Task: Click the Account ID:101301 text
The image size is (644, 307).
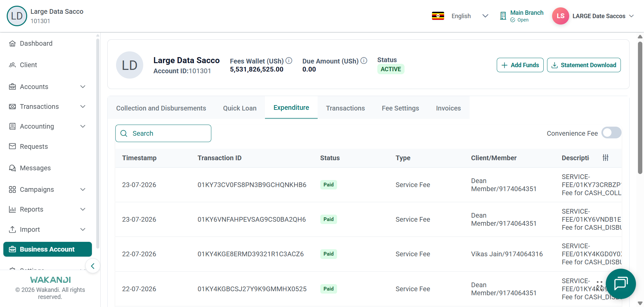Action: click(182, 71)
